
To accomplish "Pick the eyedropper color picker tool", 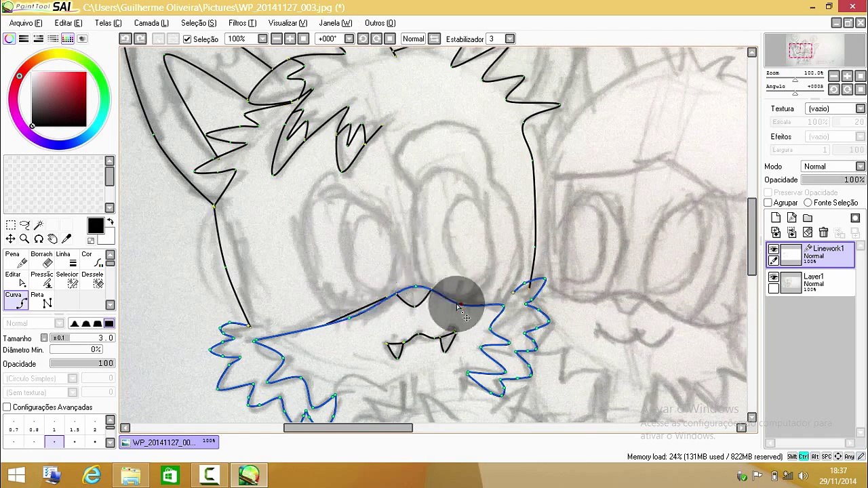I will (66, 239).
